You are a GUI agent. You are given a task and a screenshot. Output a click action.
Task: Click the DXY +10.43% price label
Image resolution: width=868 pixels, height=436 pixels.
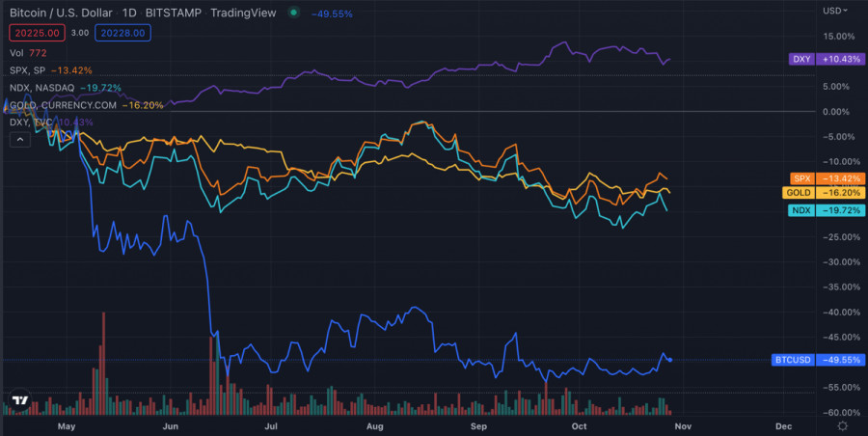[x=826, y=59]
